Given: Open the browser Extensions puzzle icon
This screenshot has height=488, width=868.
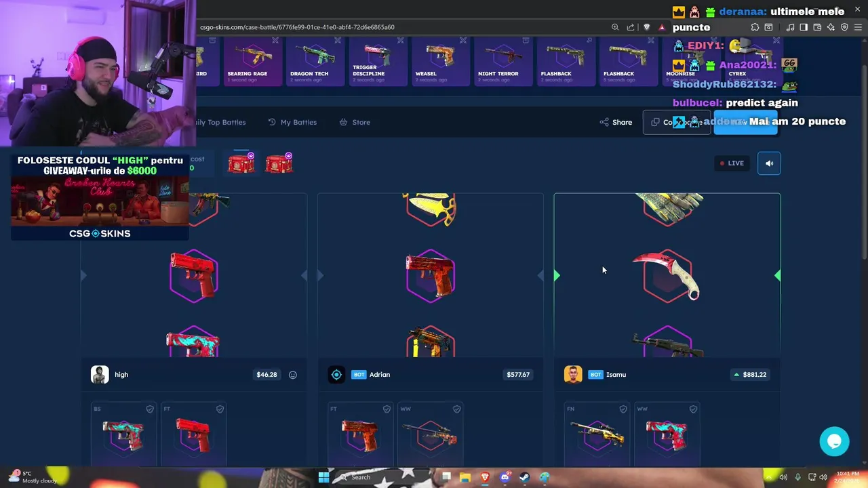Looking at the screenshot, I should (755, 27).
